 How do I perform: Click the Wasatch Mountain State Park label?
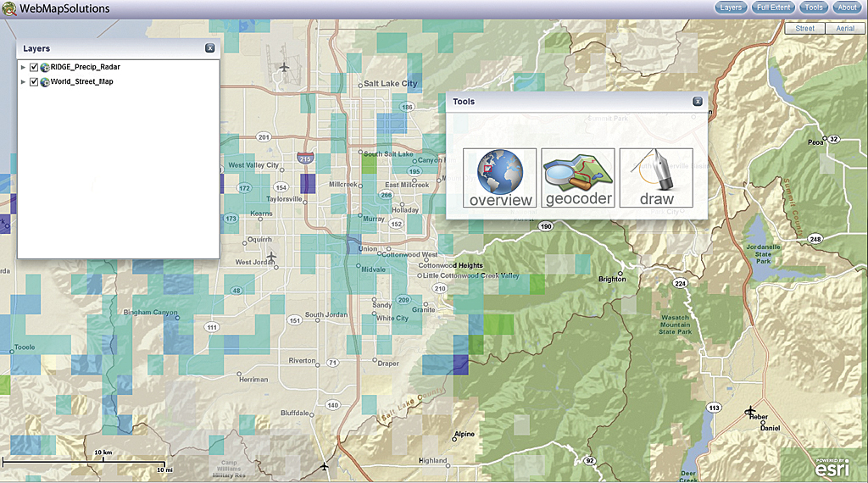click(x=676, y=325)
